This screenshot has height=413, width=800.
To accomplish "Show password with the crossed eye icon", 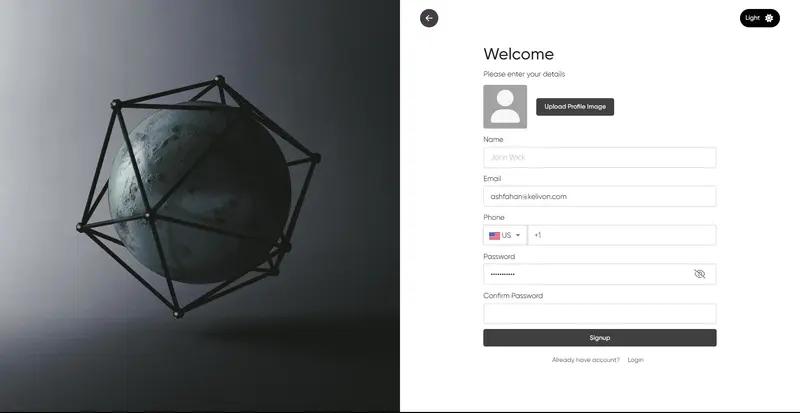I will click(x=699, y=274).
